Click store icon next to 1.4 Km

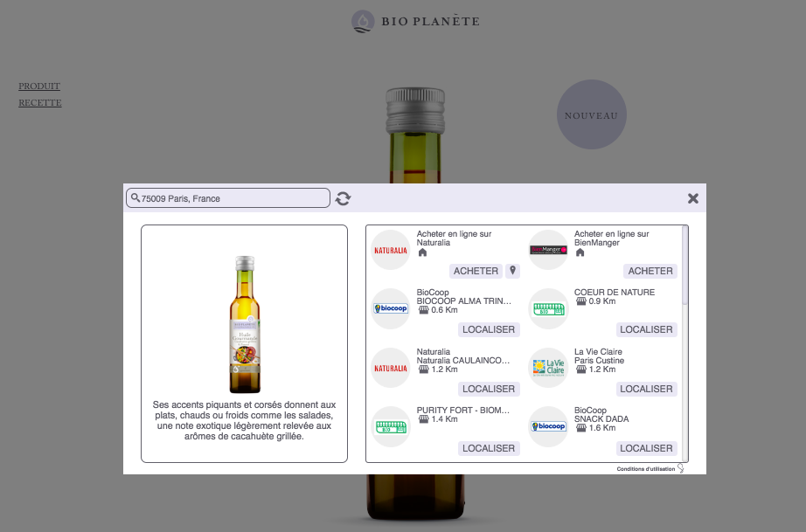coord(424,419)
